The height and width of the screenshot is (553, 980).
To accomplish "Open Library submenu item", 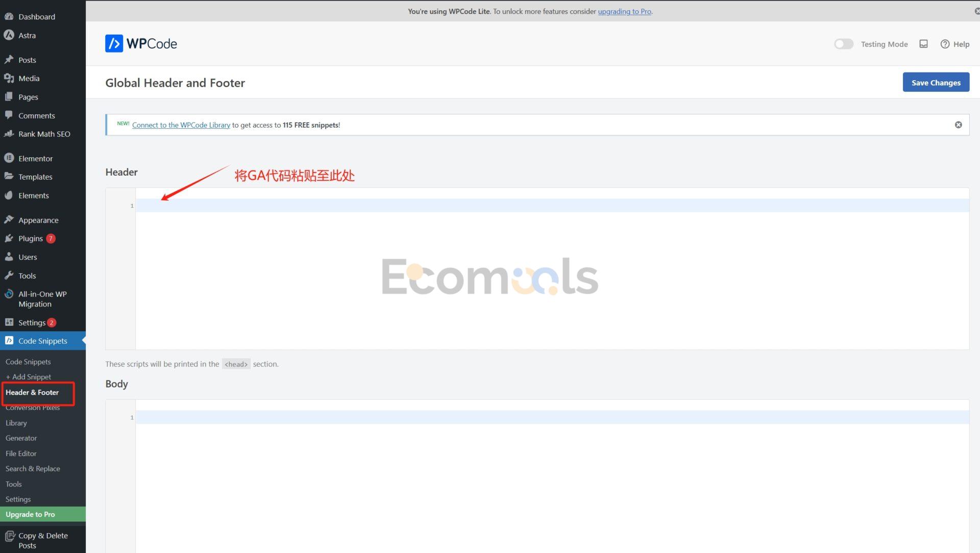I will click(x=16, y=423).
